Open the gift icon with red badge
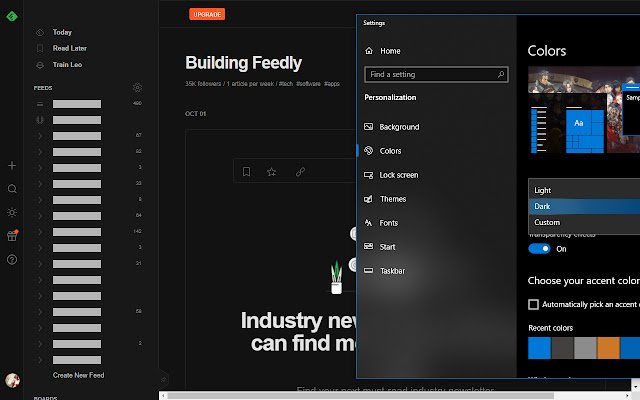 12,236
